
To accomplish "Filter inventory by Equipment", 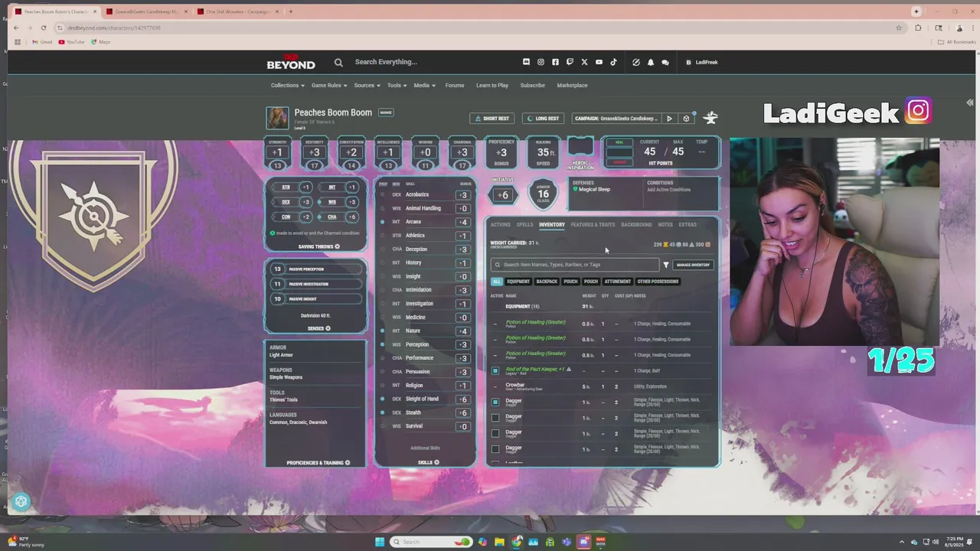I will pyautogui.click(x=518, y=282).
